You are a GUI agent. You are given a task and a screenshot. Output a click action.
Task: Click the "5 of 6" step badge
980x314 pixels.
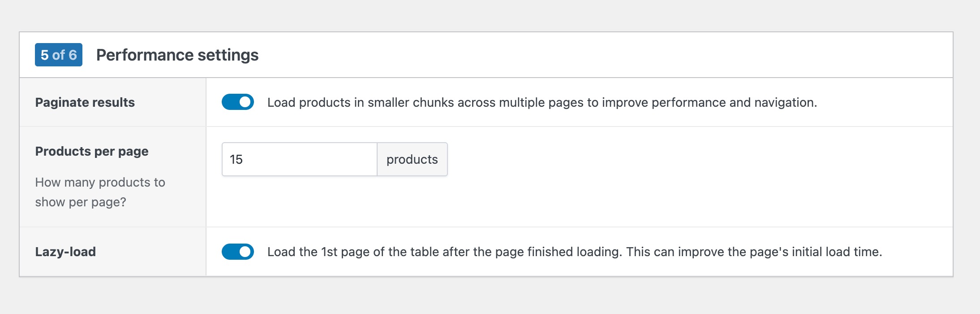pyautogui.click(x=59, y=55)
